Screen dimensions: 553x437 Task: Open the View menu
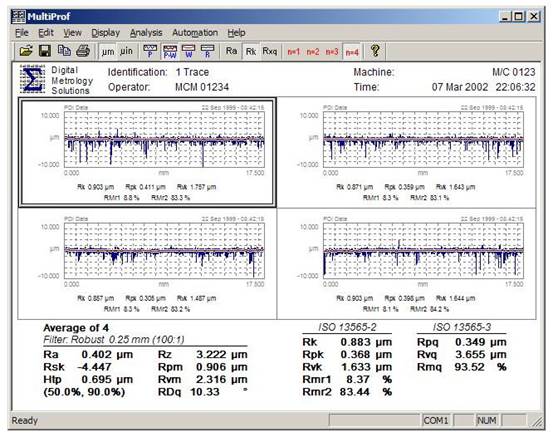[x=72, y=33]
